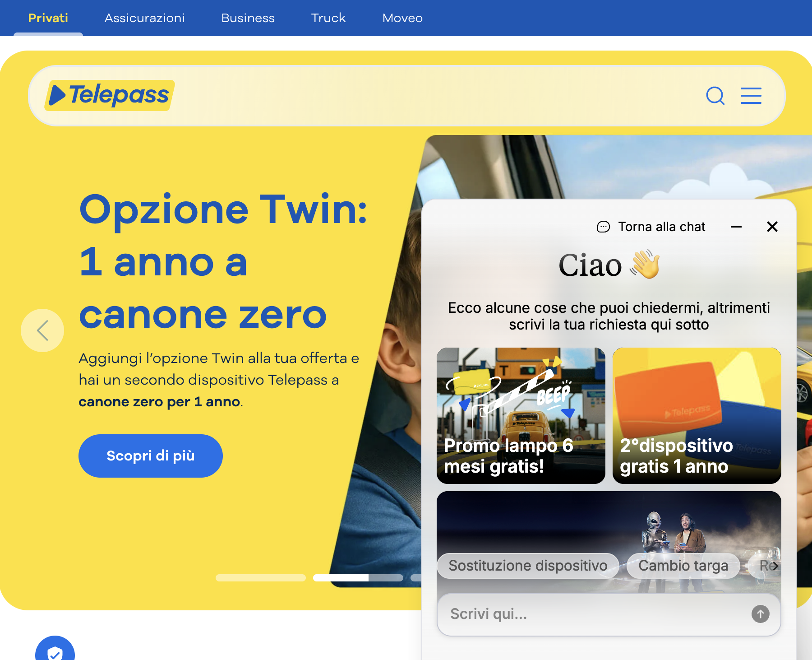Open the Moveo tab
Image resolution: width=812 pixels, height=660 pixels.
402,18
